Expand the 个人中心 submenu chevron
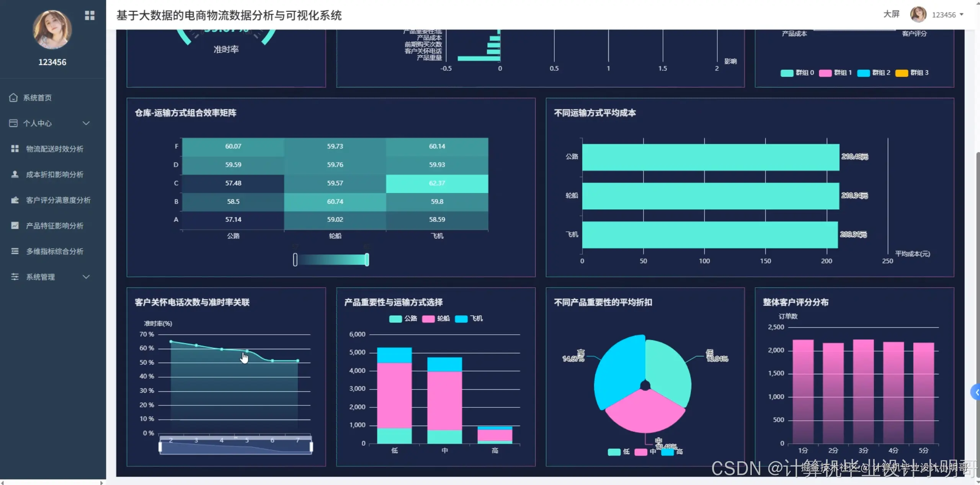Viewport: 980px width, 485px height. pos(86,123)
